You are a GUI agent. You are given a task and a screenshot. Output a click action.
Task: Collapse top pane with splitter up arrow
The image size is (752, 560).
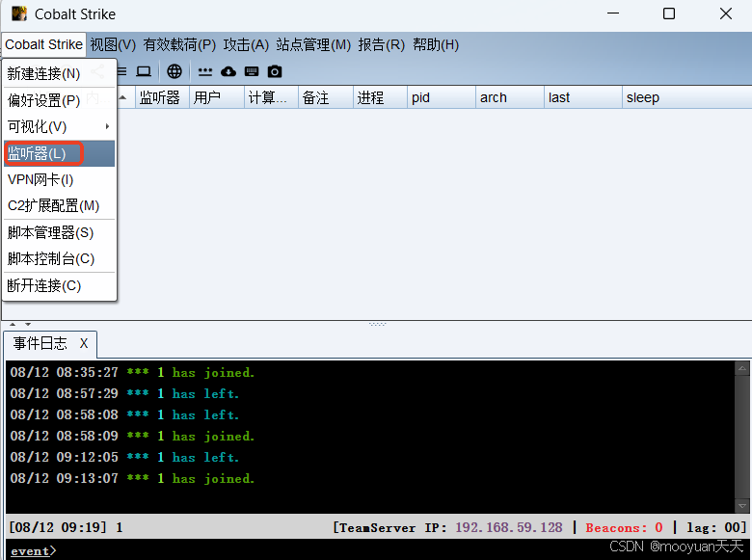[13, 325]
